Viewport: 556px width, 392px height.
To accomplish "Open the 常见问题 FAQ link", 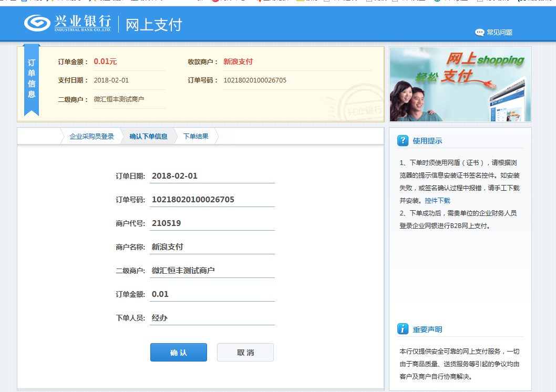I will pyautogui.click(x=499, y=32).
